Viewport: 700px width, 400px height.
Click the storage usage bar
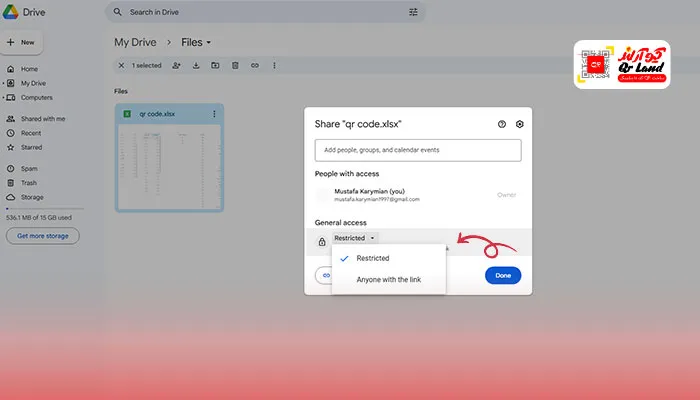click(40, 209)
